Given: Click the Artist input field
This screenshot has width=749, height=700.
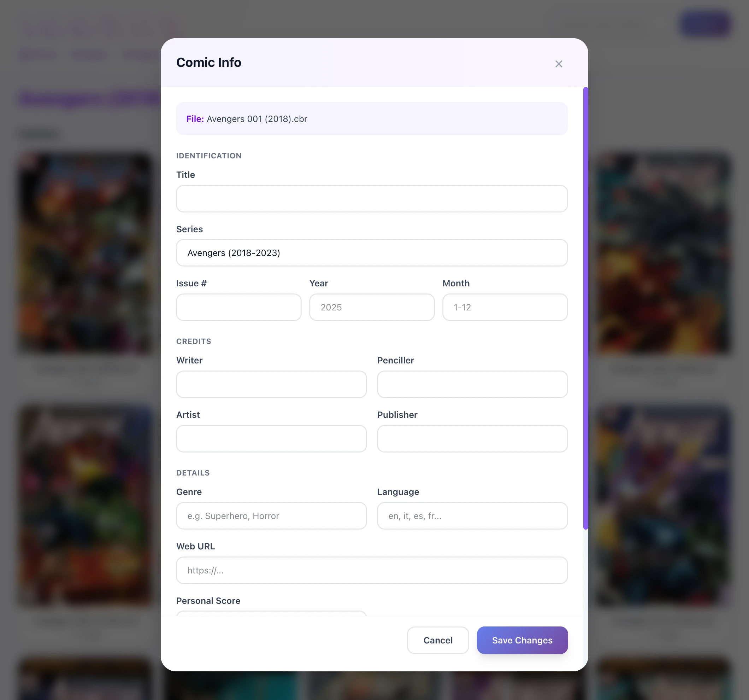Looking at the screenshot, I should pyautogui.click(x=271, y=439).
